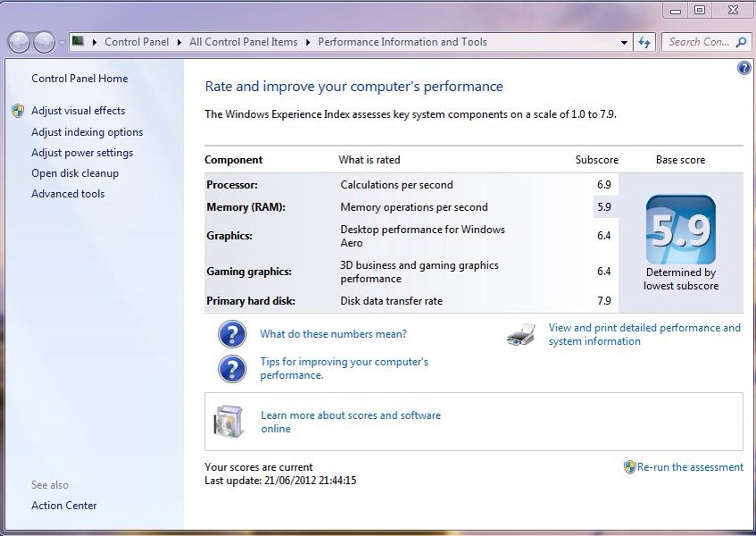Select the Control Panel breadcrumb
This screenshot has height=536, width=756.
pos(137,42)
